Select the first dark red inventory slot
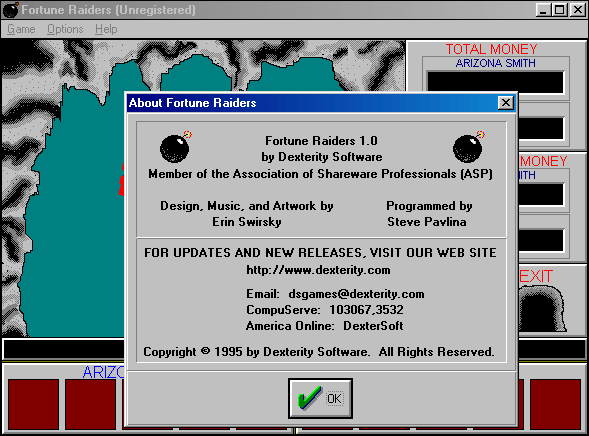The height and width of the screenshot is (436, 589). point(33,404)
